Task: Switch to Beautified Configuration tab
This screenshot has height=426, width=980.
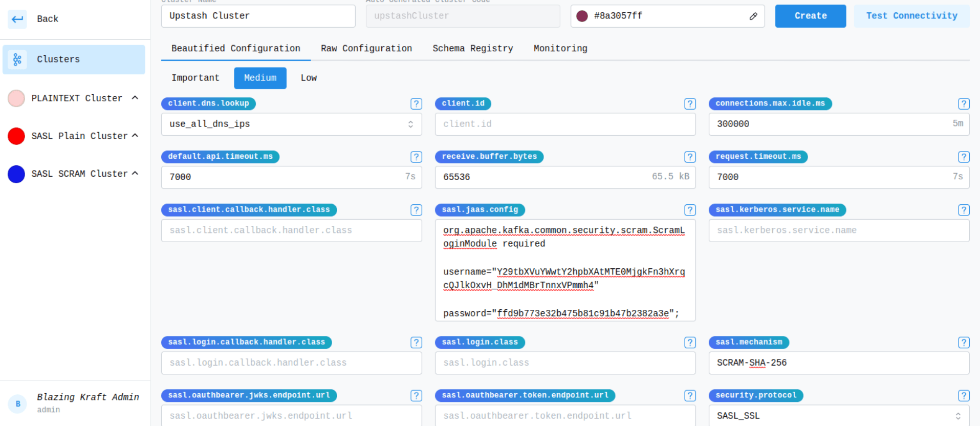Action: [236, 48]
